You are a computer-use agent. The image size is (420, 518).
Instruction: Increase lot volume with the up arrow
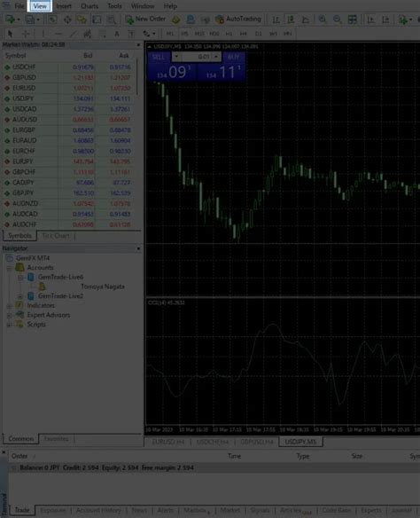(x=216, y=57)
